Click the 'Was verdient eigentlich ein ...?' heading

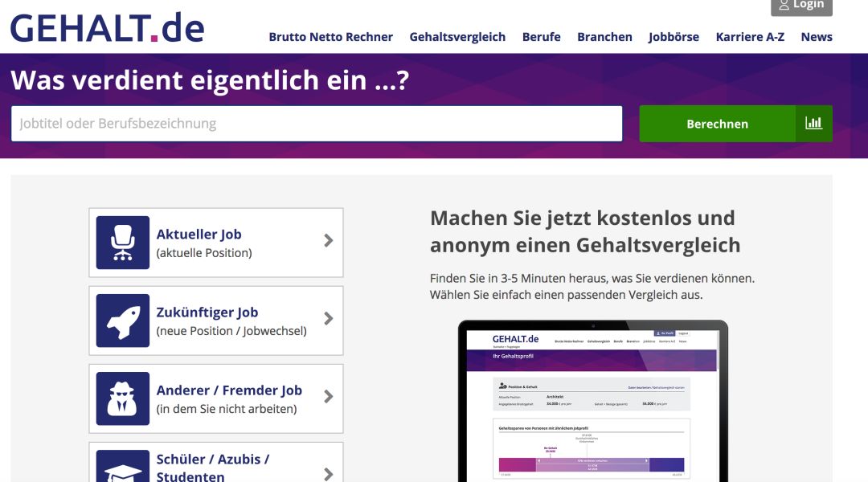[210, 80]
